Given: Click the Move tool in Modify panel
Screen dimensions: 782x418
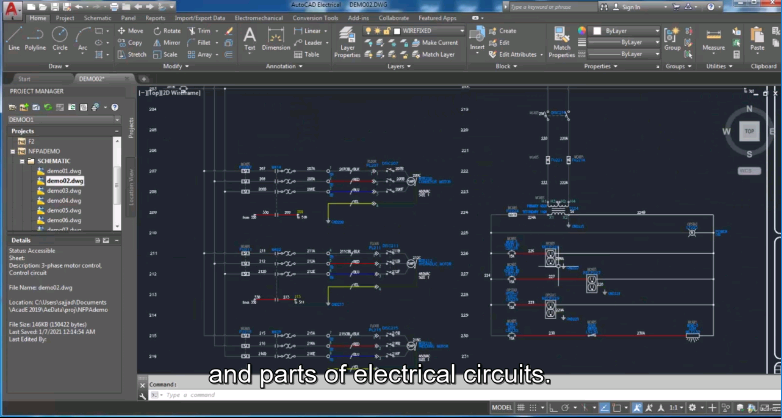Looking at the screenshot, I should point(130,30).
